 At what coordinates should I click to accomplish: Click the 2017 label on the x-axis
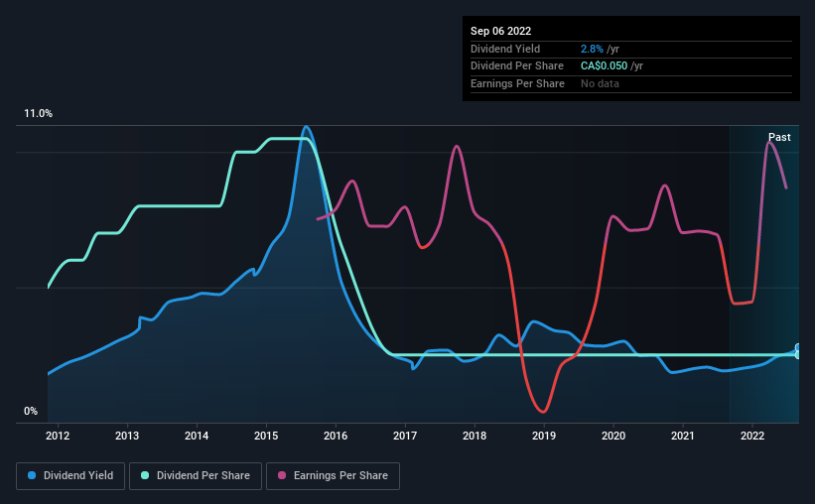tap(405, 436)
